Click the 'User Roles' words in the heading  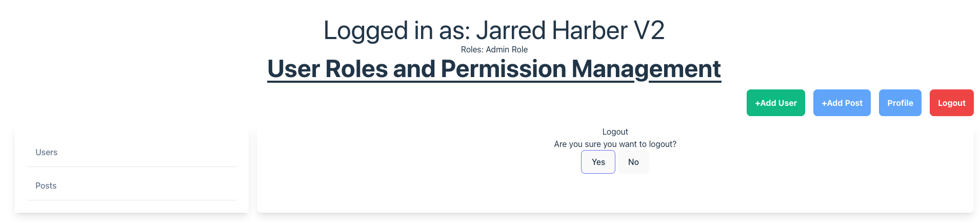[327, 69]
